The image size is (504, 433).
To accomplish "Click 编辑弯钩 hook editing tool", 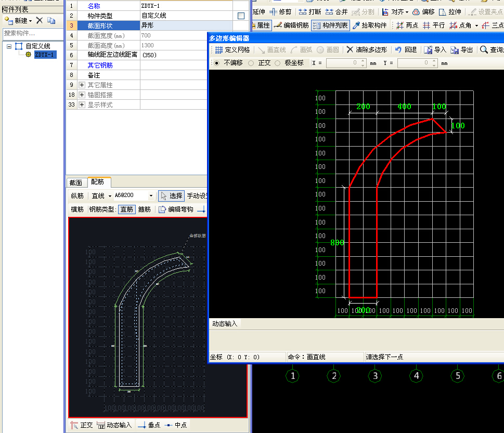I will coord(176,209).
